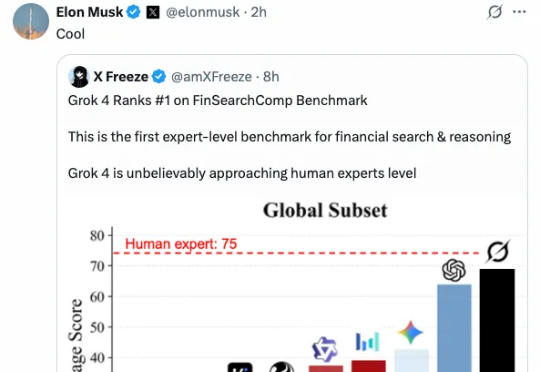Click Elon Musk's blue verified badge
Screen dimensions: 540x372
coord(134,12)
